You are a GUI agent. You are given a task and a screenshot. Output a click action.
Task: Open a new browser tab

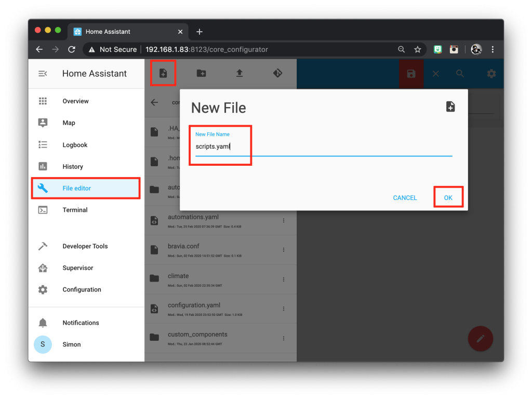[199, 32]
